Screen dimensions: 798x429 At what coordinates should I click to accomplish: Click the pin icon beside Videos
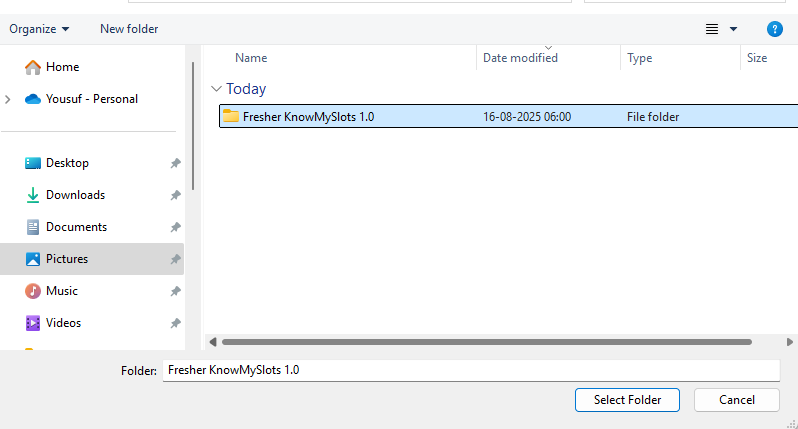175,324
